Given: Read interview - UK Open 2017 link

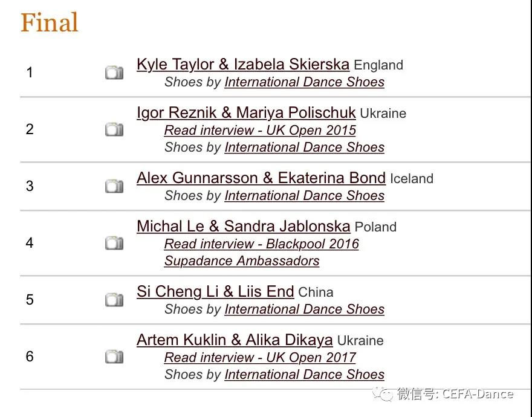Looking at the screenshot, I should (x=260, y=357).
